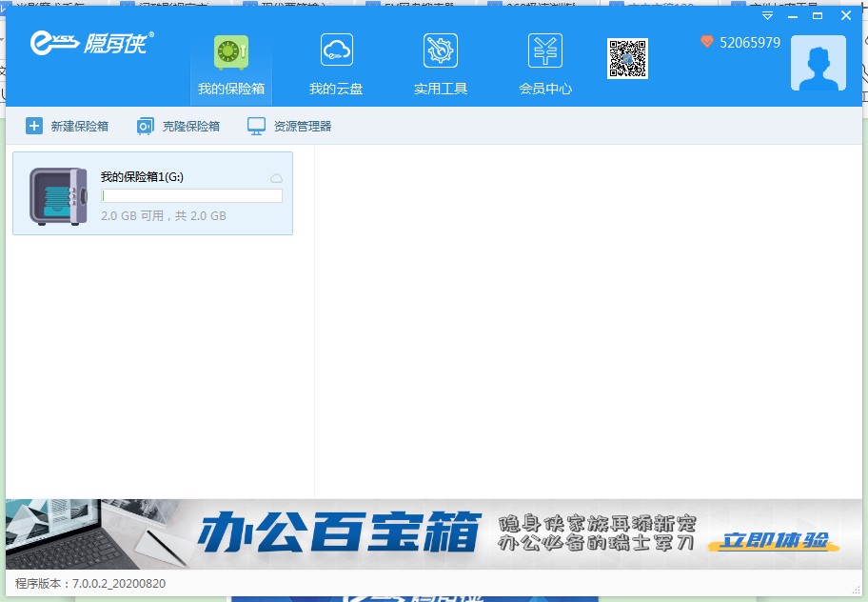Screen dimensions: 868x602
Task: Select 我的保险箱1(G:) entry
Action: click(x=153, y=193)
